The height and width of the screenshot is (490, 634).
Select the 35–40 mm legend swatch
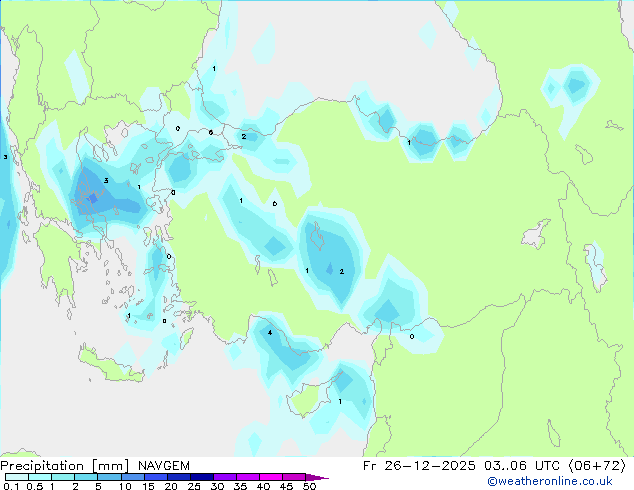point(247,477)
